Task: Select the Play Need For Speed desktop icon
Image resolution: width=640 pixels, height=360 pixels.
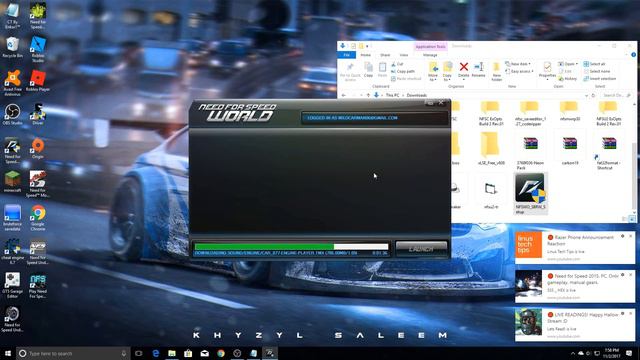Action: point(38,285)
